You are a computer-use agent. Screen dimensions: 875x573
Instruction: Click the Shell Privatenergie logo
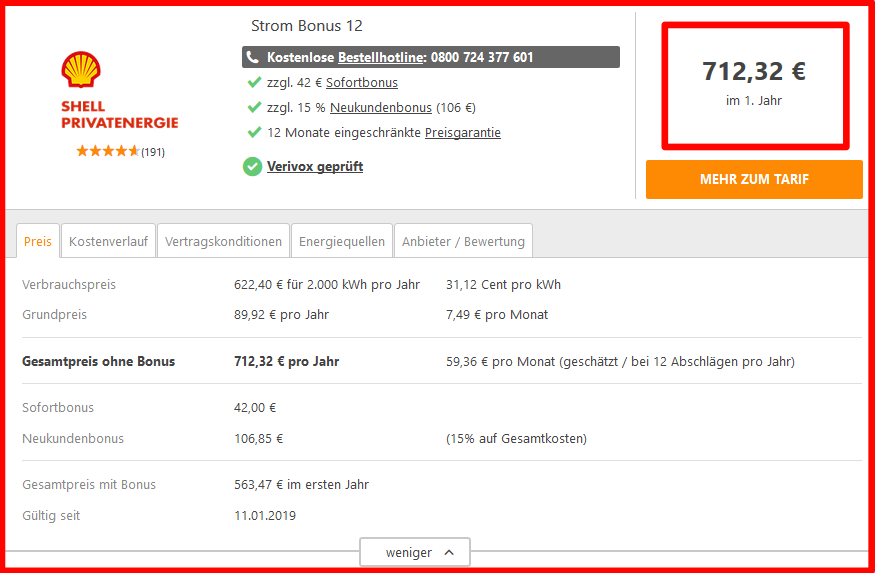pyautogui.click(x=119, y=90)
